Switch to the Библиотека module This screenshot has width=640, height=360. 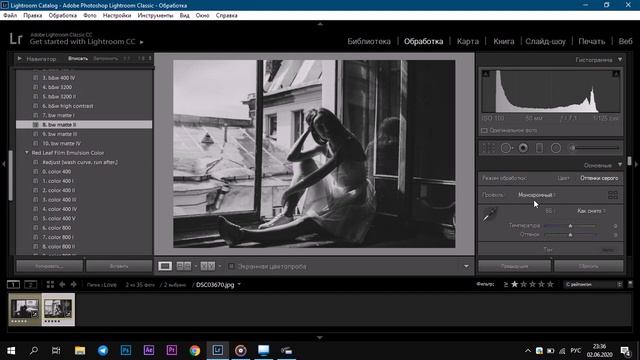[x=369, y=41]
